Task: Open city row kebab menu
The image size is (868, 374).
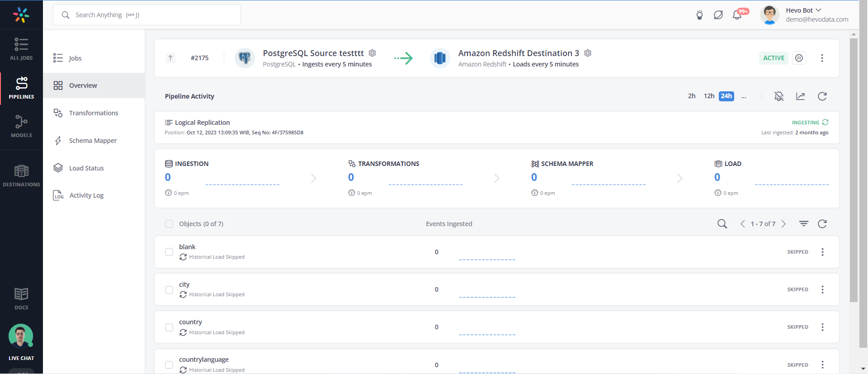Action: 822,289
